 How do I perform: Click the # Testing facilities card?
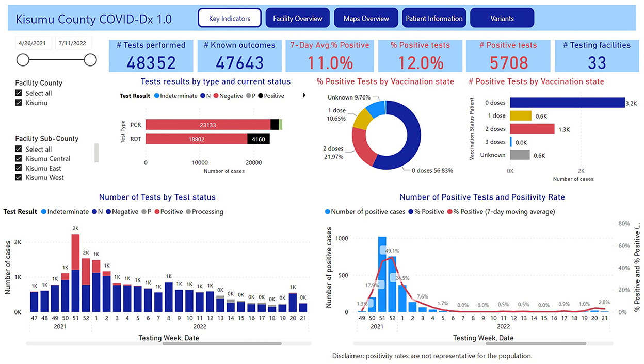coord(597,56)
